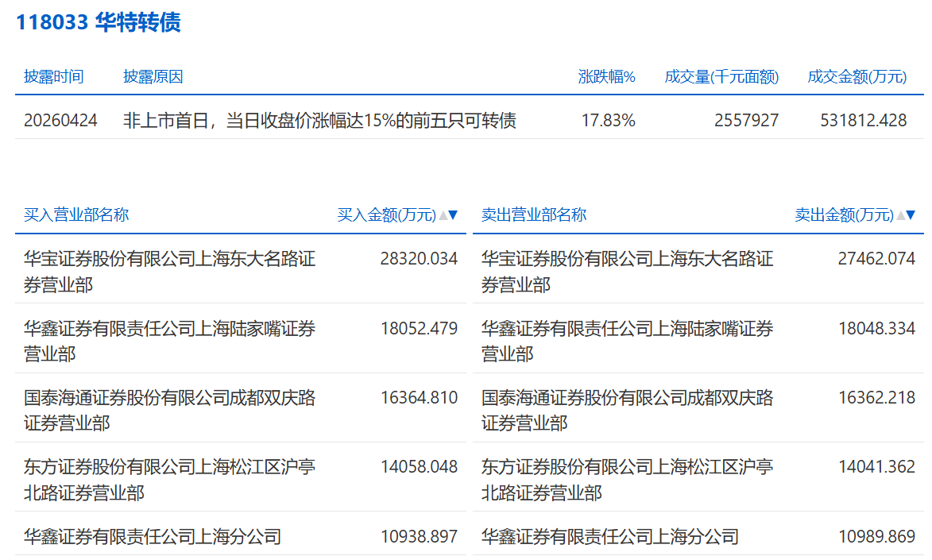Select the volume value 2557927
This screenshot has width=932, height=560.
pyautogui.click(x=747, y=121)
